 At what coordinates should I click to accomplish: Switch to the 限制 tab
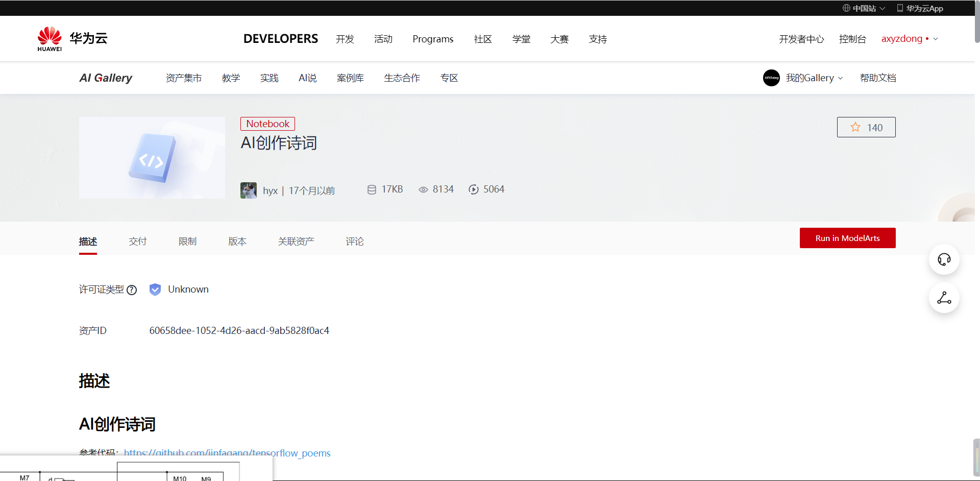pyautogui.click(x=187, y=241)
